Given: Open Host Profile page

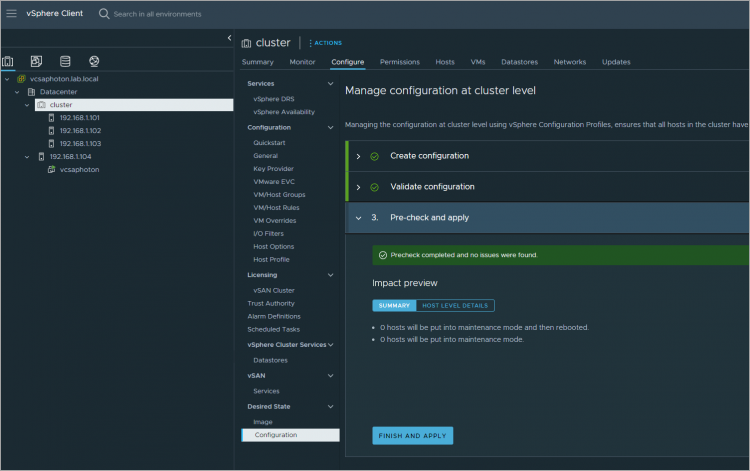Looking at the screenshot, I should coord(271,260).
